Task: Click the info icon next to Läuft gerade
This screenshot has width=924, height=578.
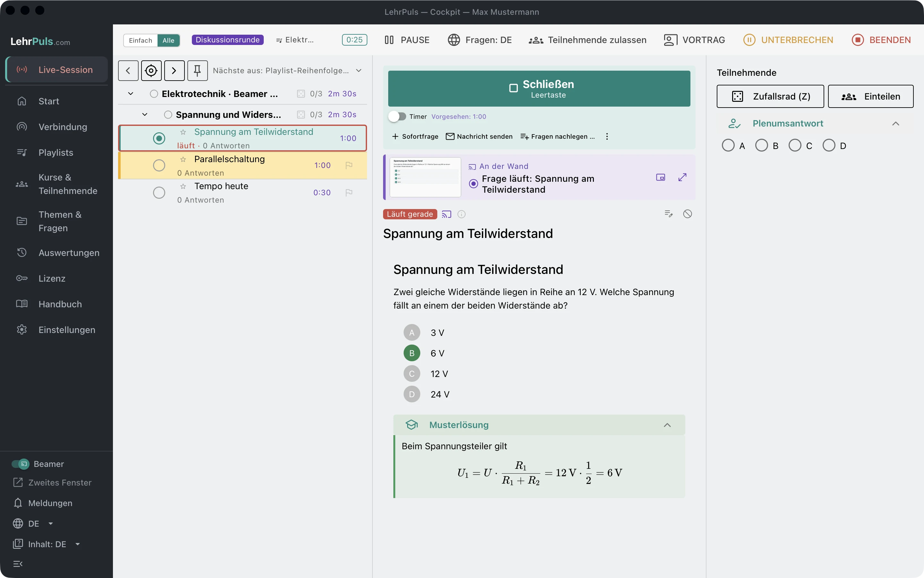Action: click(461, 214)
